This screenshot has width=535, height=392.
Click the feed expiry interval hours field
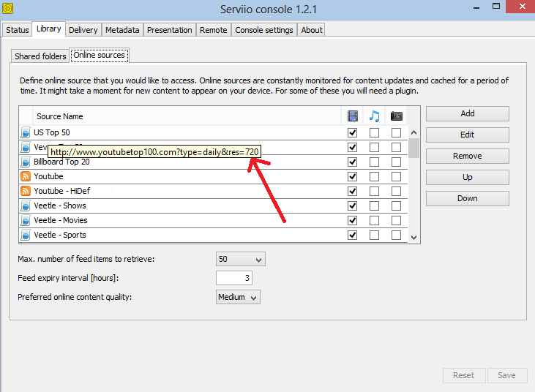click(x=234, y=279)
